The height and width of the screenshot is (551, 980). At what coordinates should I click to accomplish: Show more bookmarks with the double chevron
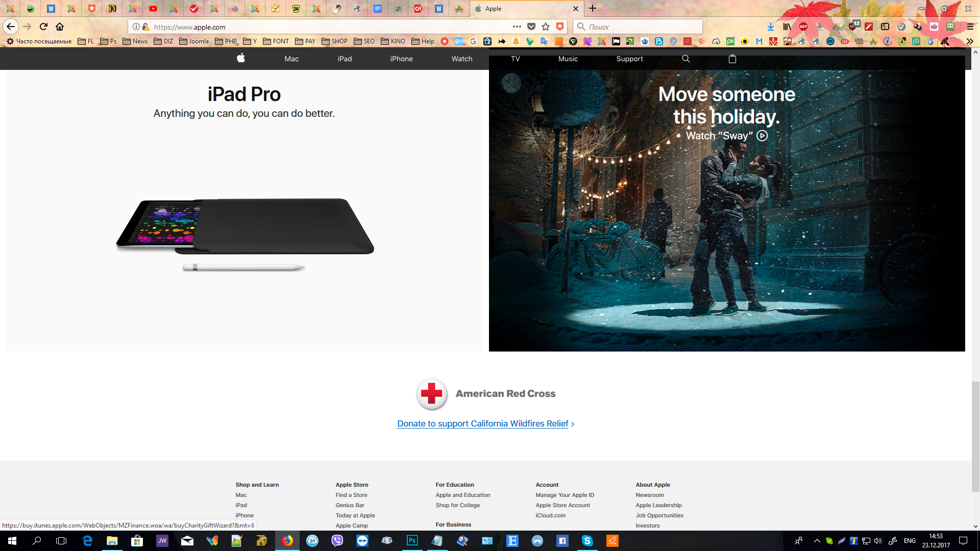click(970, 41)
